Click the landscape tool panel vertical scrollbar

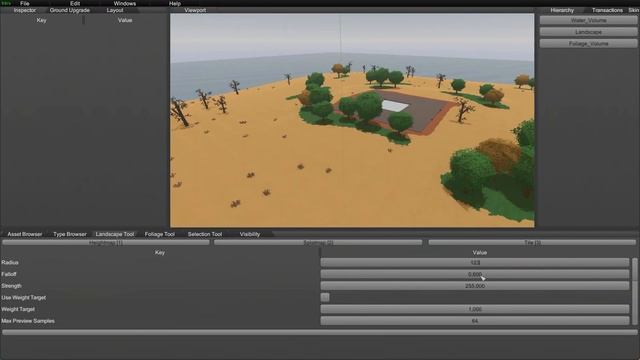(635, 291)
